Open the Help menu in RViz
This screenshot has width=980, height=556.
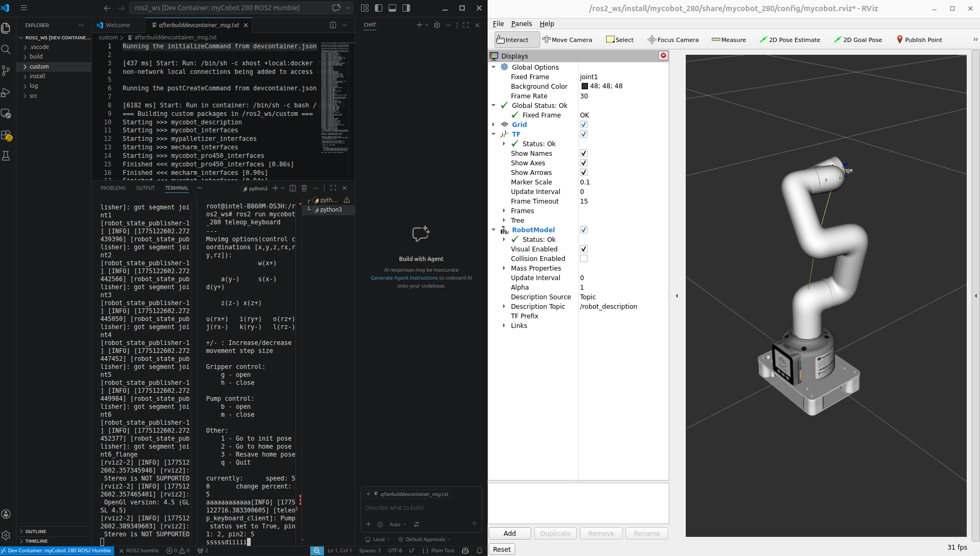pyautogui.click(x=547, y=24)
